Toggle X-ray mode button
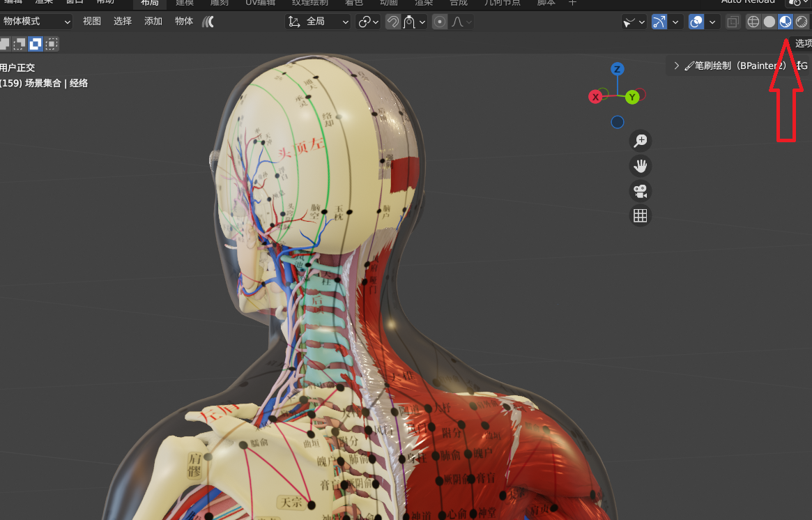 pos(733,22)
